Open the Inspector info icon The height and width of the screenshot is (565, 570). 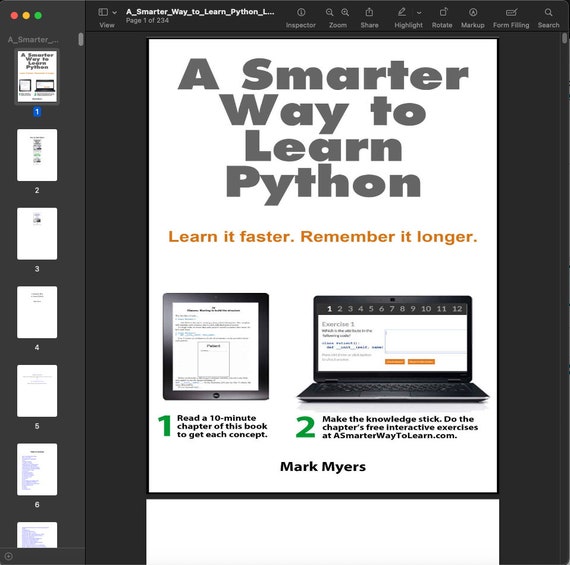tap(301, 12)
